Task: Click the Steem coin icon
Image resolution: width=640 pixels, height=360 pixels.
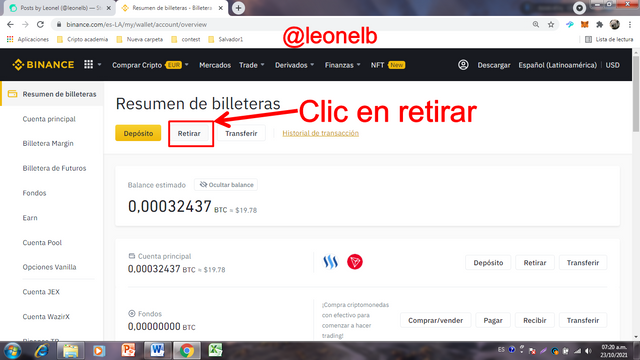Action: pyautogui.click(x=331, y=262)
